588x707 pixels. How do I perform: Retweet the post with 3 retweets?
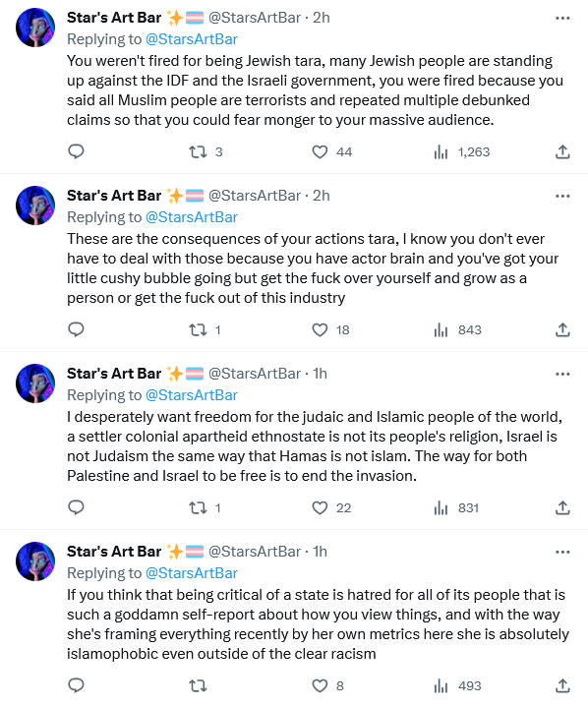pyautogui.click(x=198, y=152)
